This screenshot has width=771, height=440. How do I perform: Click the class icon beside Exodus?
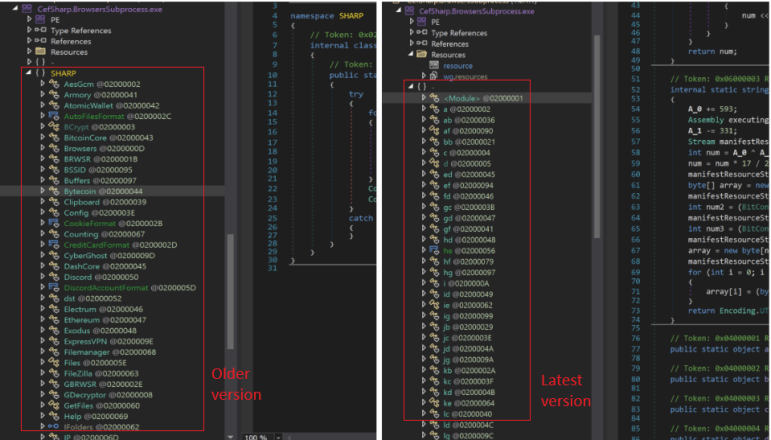54,330
